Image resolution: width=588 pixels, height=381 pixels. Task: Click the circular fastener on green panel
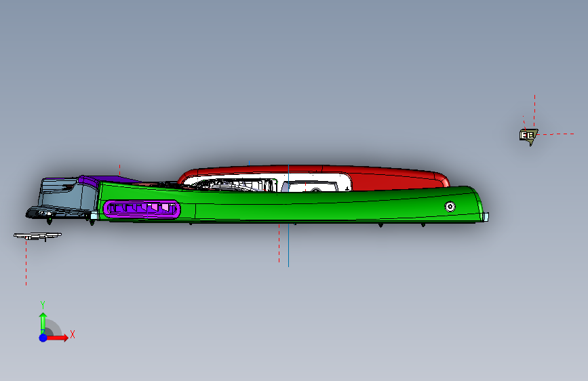(450, 206)
